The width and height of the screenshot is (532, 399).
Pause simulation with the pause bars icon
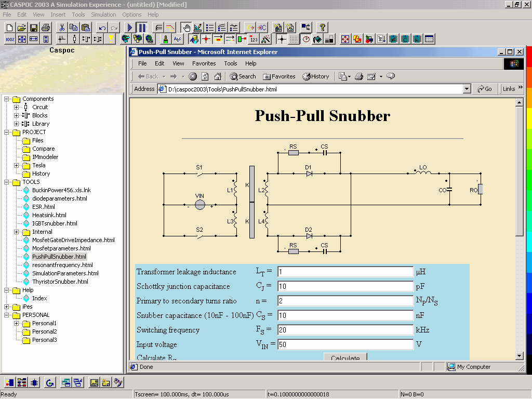coord(142,28)
